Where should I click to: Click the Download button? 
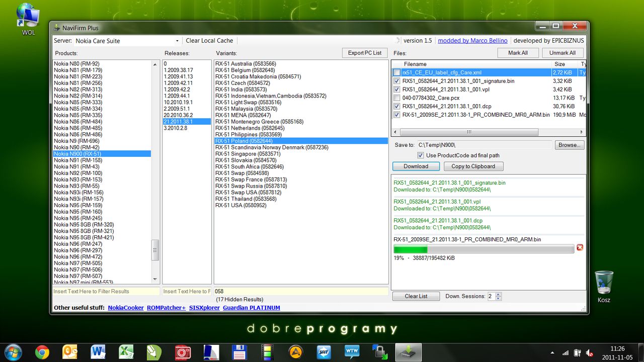416,166
